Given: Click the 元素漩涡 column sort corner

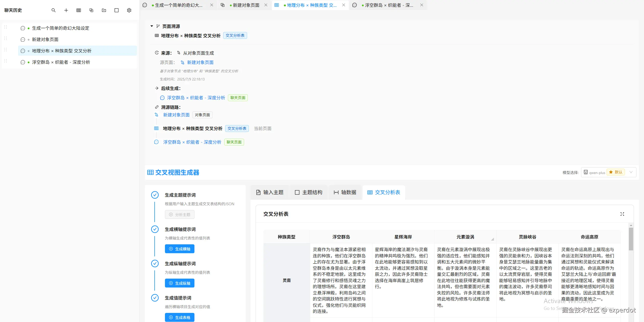Looking at the screenshot, I should [492, 239].
